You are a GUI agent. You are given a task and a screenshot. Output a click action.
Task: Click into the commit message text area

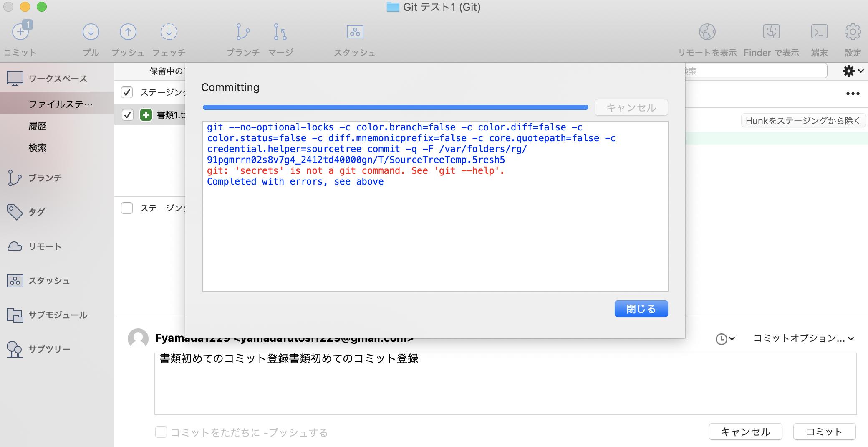coord(505,384)
